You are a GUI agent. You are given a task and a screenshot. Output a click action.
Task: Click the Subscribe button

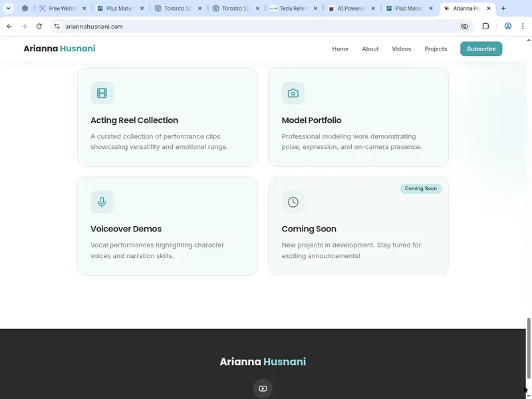[x=481, y=49]
